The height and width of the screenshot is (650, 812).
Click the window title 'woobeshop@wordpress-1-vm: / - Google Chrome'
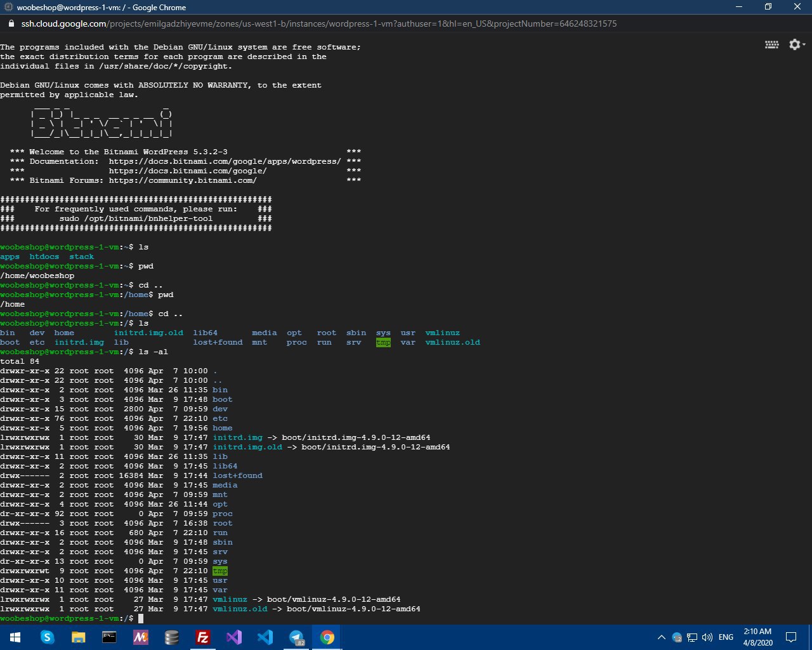[102, 8]
